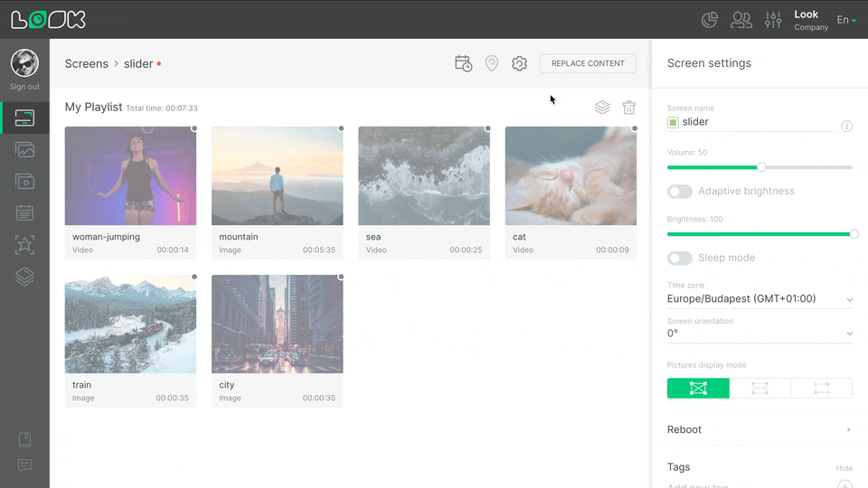Select the cat video thumbnail

[571, 175]
